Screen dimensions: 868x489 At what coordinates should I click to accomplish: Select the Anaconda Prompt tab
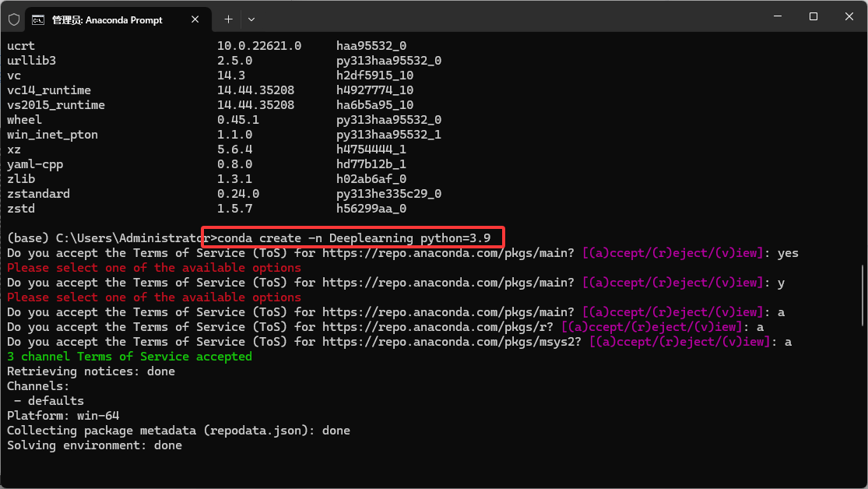click(x=118, y=19)
